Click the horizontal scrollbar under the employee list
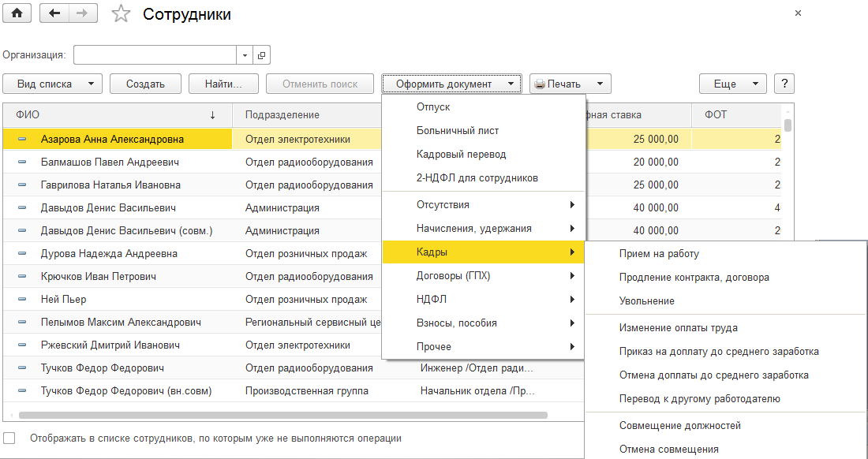 [x=282, y=414]
